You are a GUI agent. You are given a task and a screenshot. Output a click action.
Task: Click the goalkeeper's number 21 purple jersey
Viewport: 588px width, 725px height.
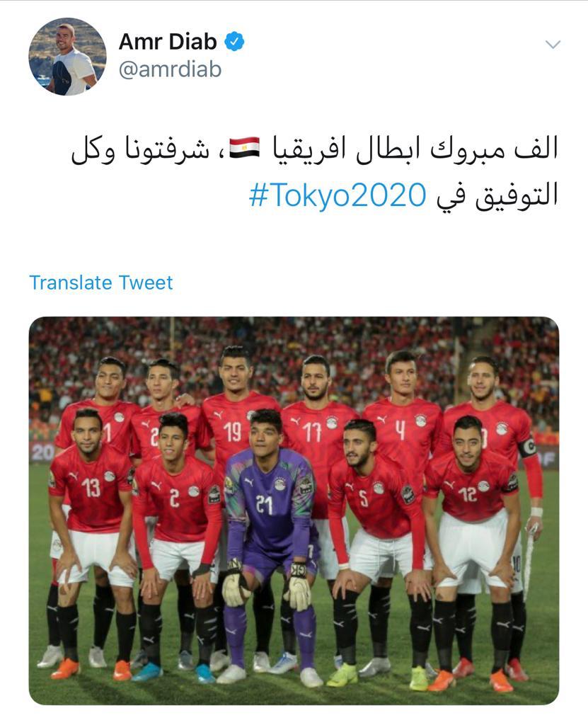point(270,498)
